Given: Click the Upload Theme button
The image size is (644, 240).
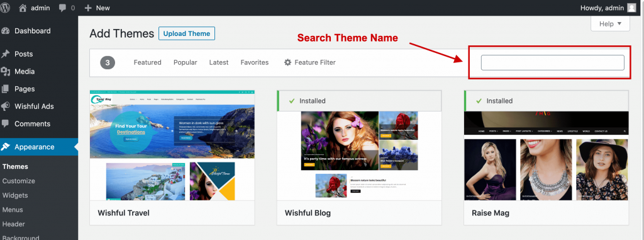Looking at the screenshot, I should tap(187, 34).
